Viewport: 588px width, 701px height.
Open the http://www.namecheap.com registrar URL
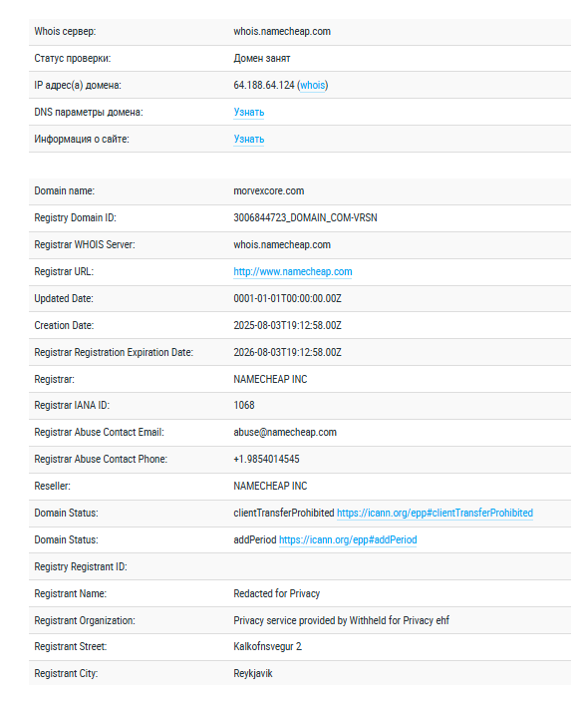293,272
